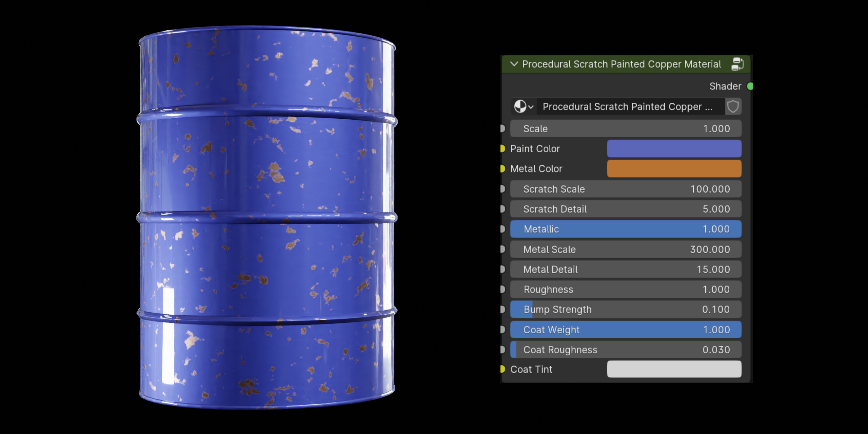Click the gray Roughness input socket
The image size is (868, 434).
(502, 289)
